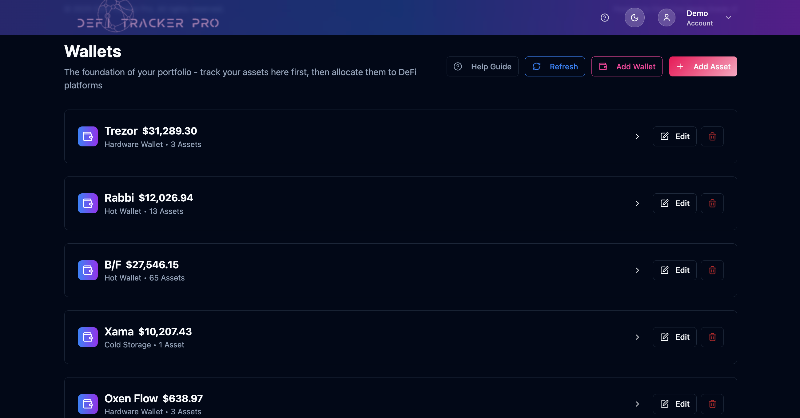Expand the B/F wallet row

(637, 270)
